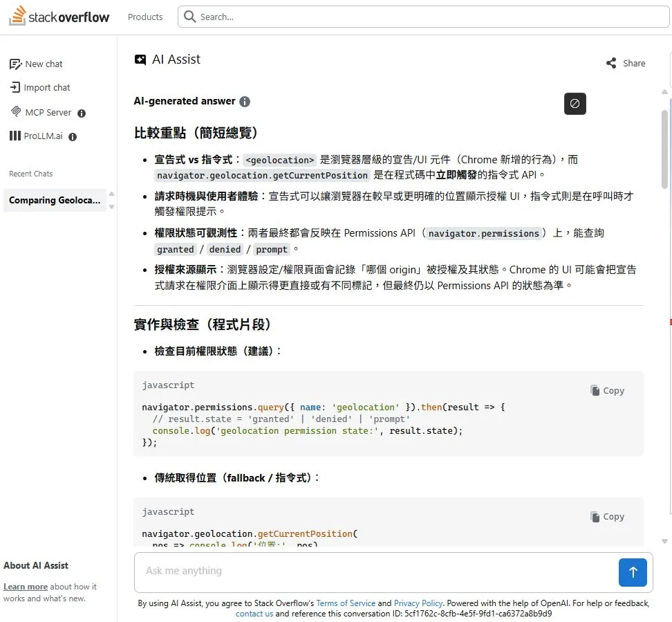
Task: Copy the navigator.permissions code snippet
Action: (607, 391)
